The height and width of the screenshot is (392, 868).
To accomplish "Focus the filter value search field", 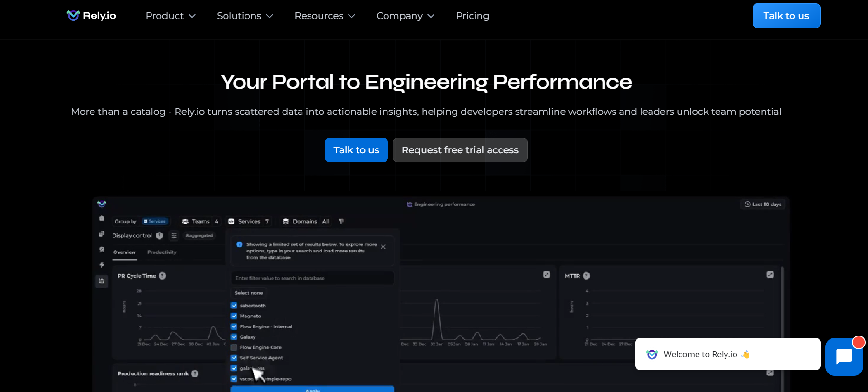I will 312,278.
